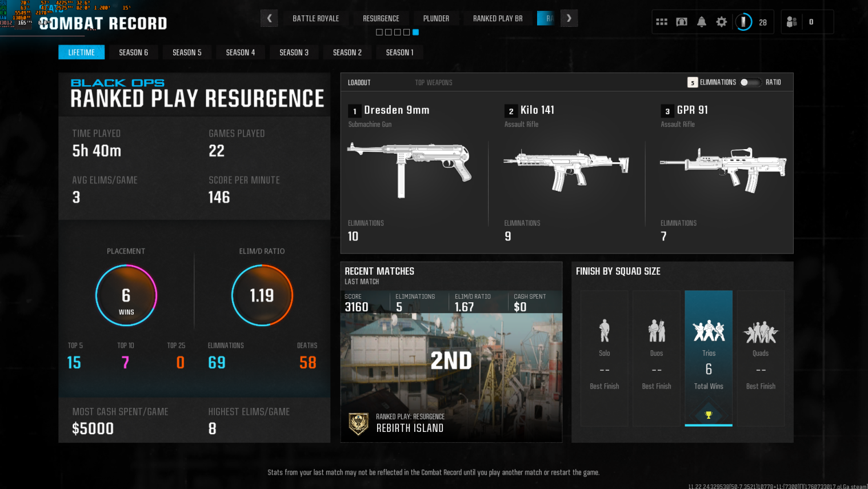
Task: Select the Season 5 tab
Action: (x=187, y=53)
